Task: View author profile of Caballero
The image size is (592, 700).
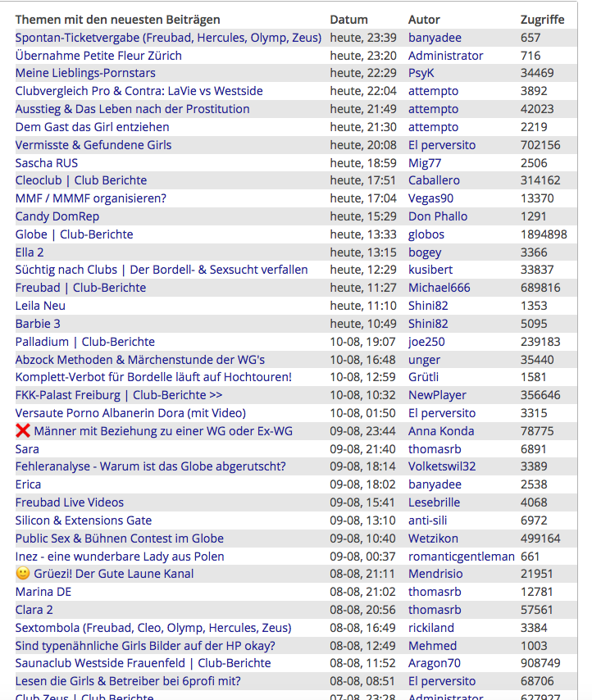Action: coord(434,180)
